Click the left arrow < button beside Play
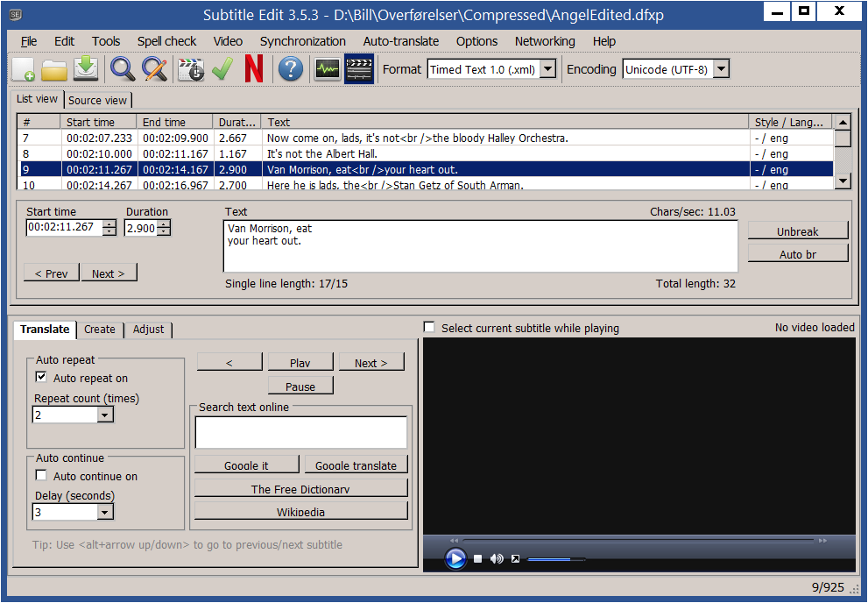 coord(229,362)
